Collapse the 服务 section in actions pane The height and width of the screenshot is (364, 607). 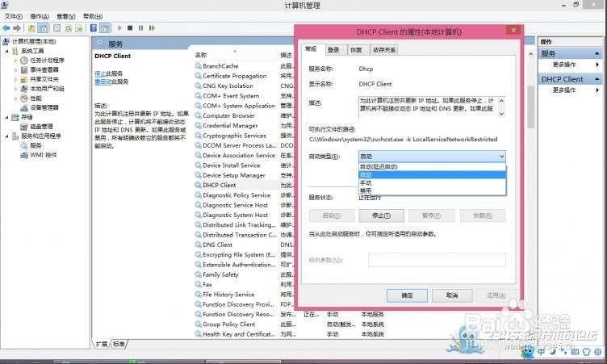pos(597,53)
